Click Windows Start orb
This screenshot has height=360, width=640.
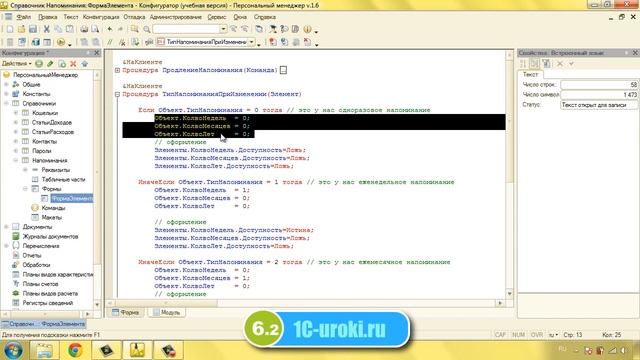click(13, 350)
